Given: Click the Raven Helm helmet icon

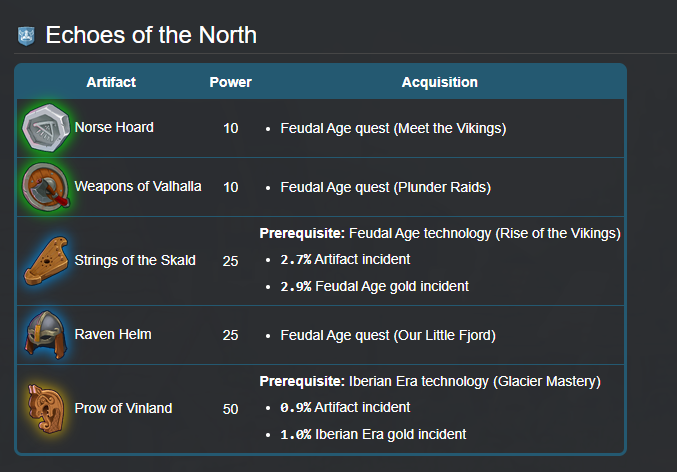Looking at the screenshot, I should [43, 335].
